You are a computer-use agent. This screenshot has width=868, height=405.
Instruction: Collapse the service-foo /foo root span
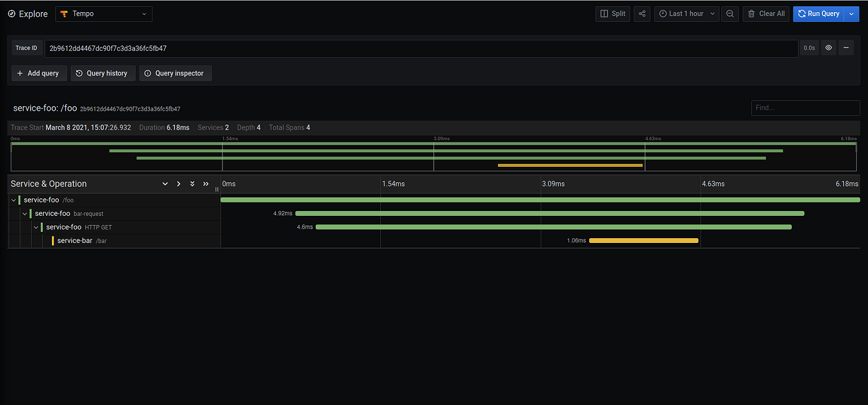13,200
